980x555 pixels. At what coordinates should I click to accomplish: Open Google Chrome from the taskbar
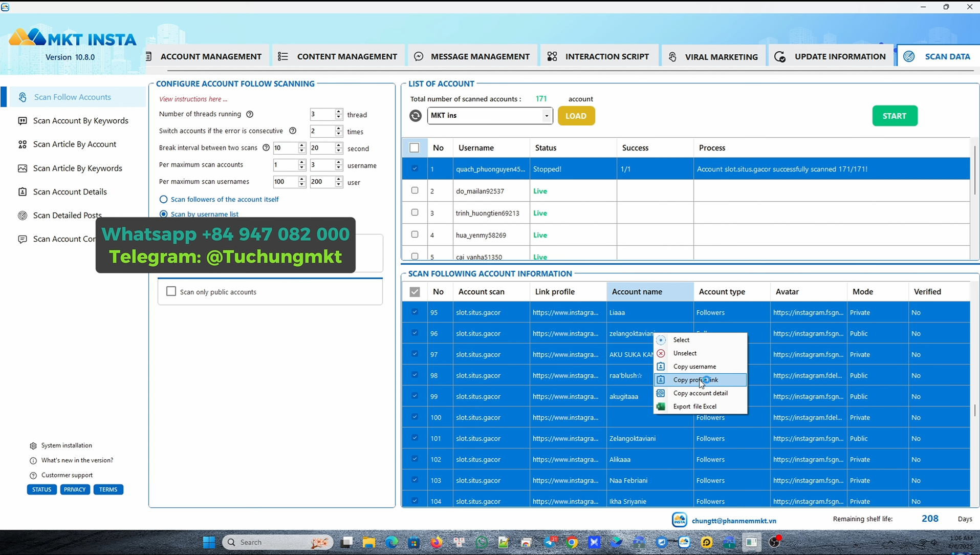pyautogui.click(x=572, y=542)
